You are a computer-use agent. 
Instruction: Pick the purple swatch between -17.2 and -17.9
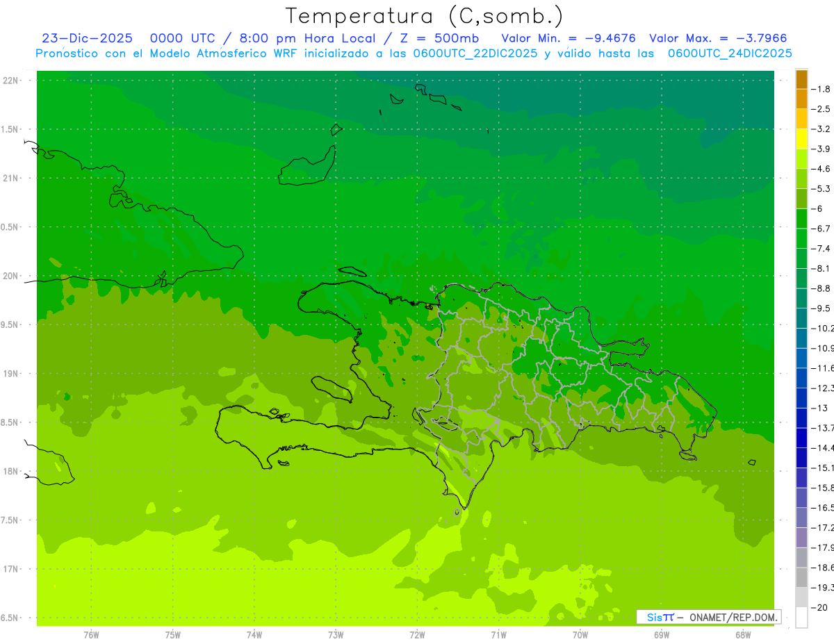[801, 538]
